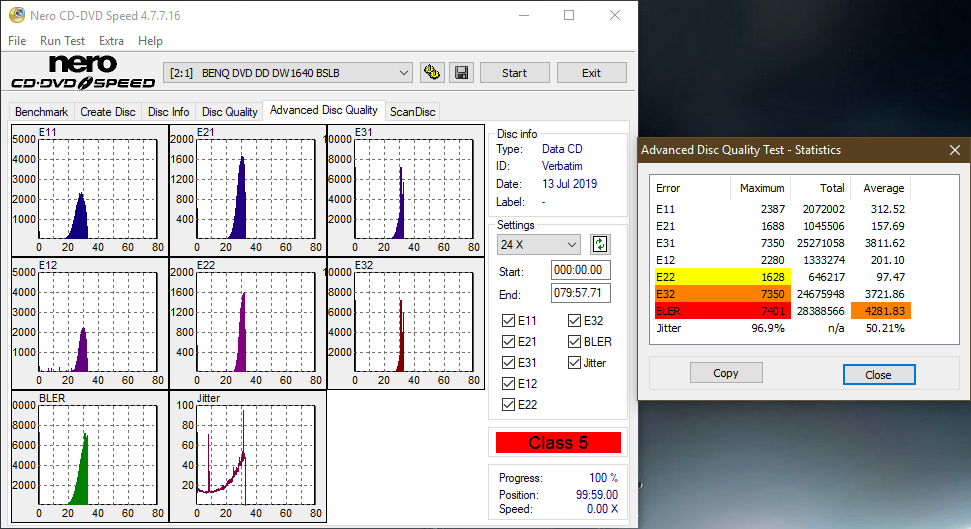Screen dimensions: 971x529
Task: Click the BLER average value 4281.83
Action: click(x=881, y=311)
